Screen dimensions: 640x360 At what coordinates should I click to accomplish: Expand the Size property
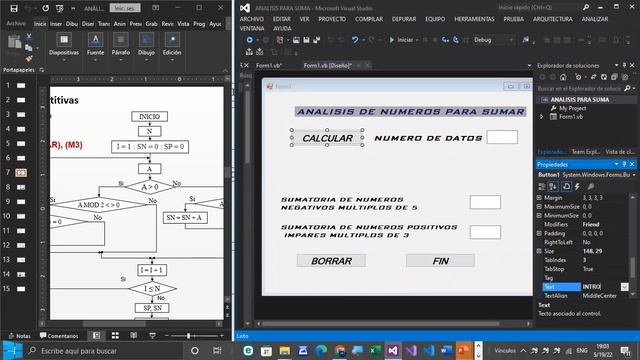pyautogui.click(x=539, y=251)
